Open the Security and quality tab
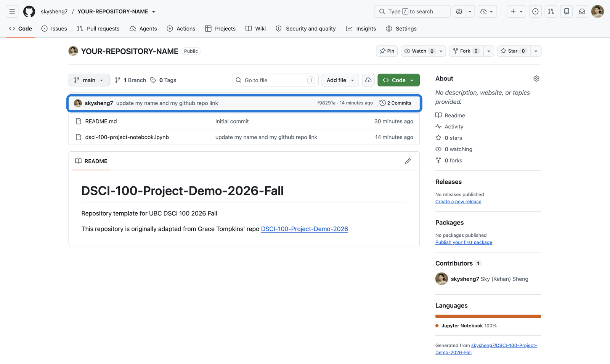The width and height of the screenshot is (610, 364). [x=306, y=29]
